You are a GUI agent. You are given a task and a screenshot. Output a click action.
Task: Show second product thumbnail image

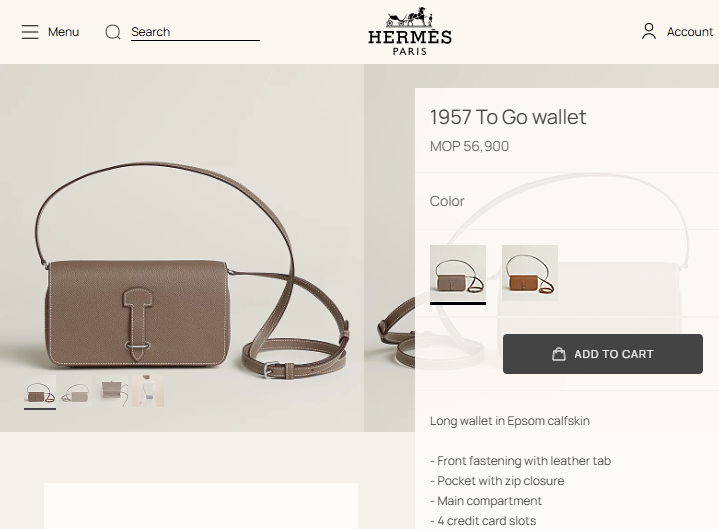tap(76, 393)
